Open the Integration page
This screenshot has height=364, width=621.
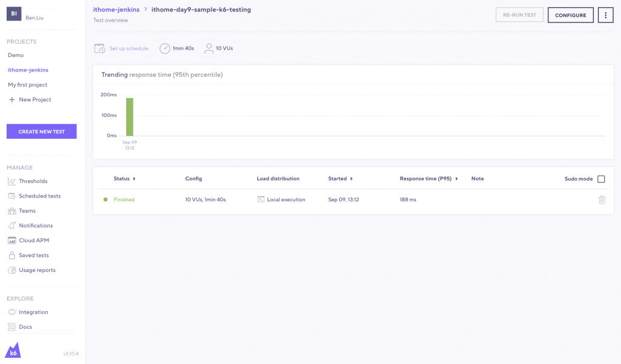[x=34, y=312]
